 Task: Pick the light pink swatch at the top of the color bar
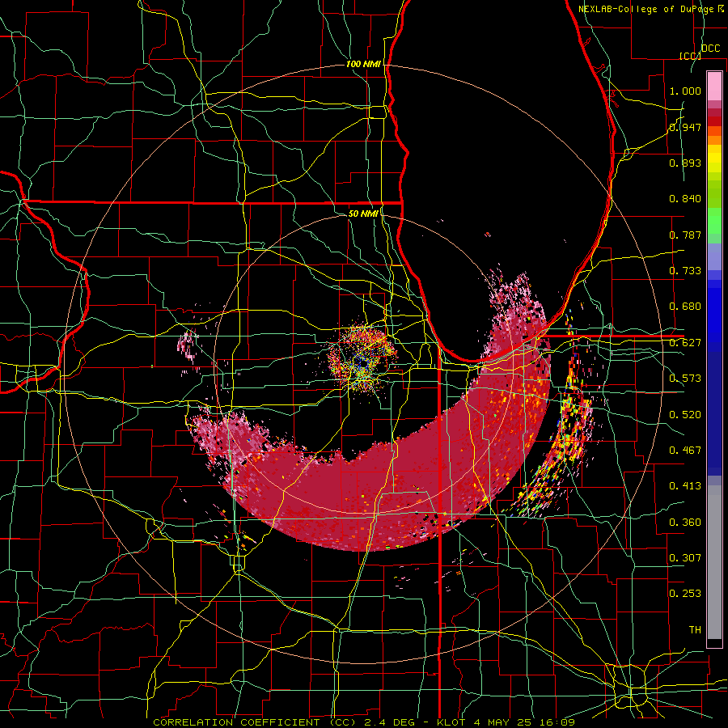[x=714, y=87]
